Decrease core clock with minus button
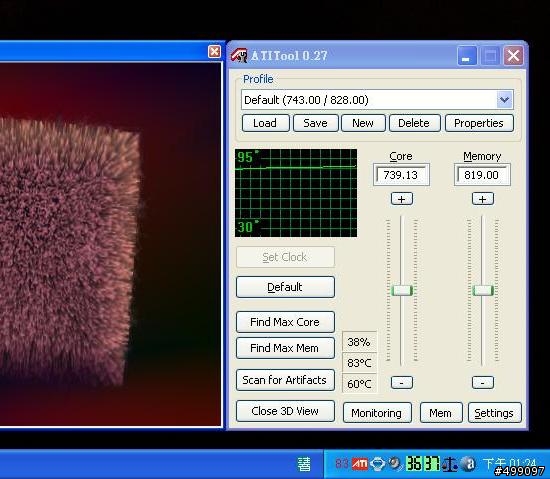This screenshot has width=550, height=479. click(402, 382)
